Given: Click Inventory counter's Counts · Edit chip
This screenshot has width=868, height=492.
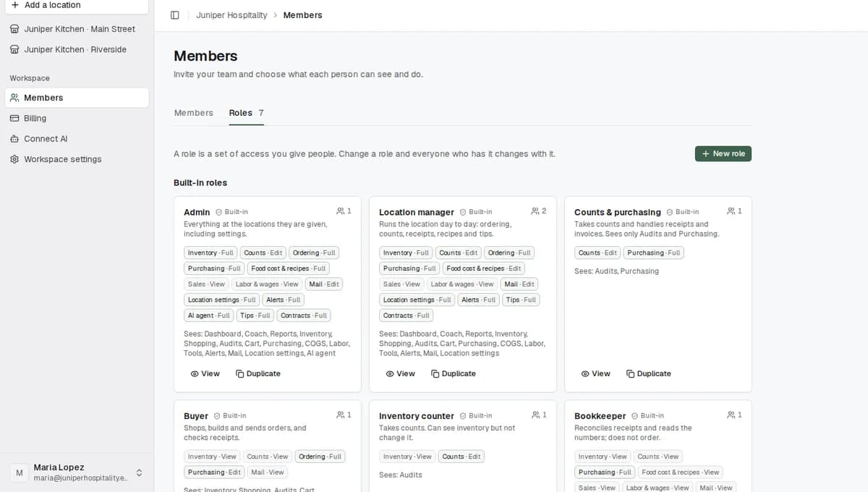Looking at the screenshot, I should 461,457.
